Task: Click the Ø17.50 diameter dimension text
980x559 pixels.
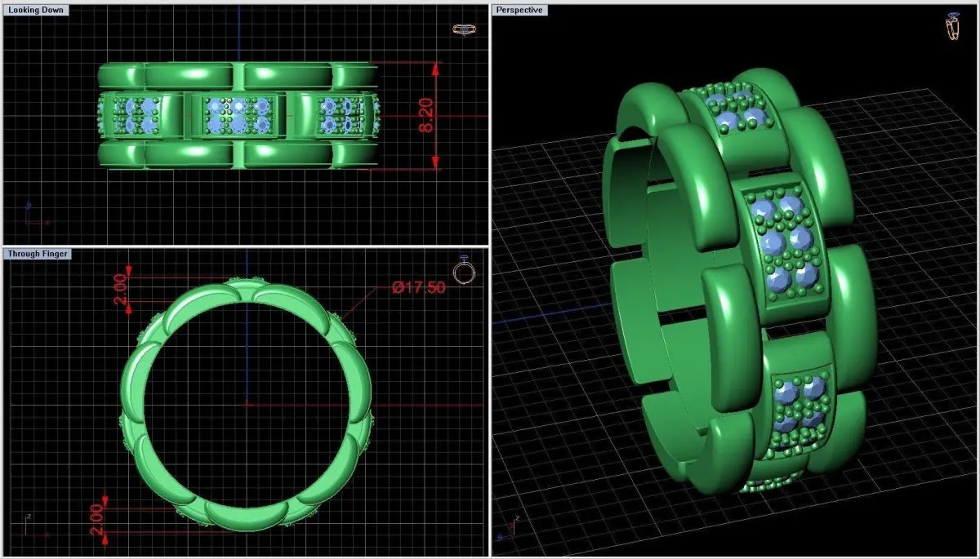Action: click(x=421, y=288)
